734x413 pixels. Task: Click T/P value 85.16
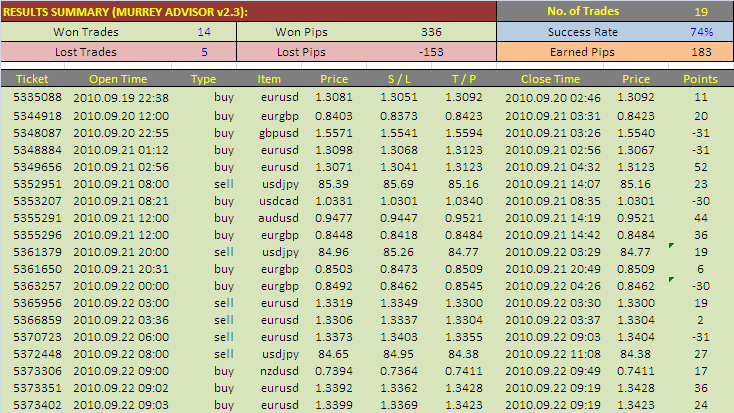point(463,184)
